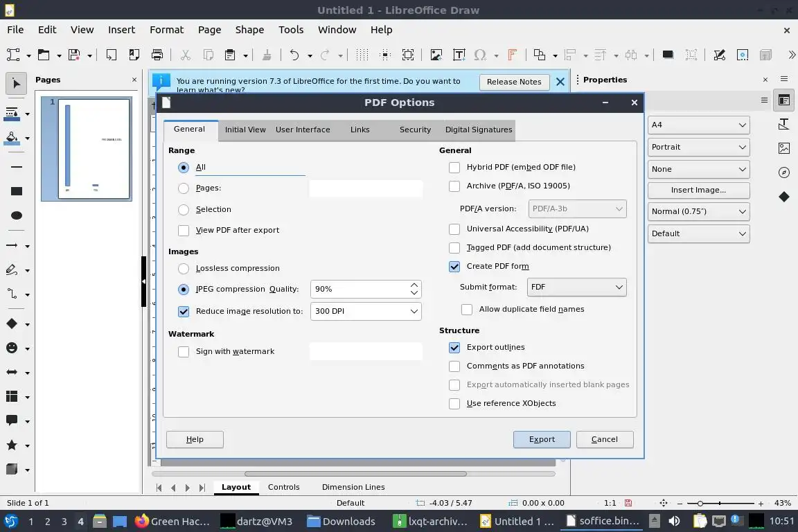Expand the Save button dropdown arrow
Screen dimensions: 798x532
89,55
